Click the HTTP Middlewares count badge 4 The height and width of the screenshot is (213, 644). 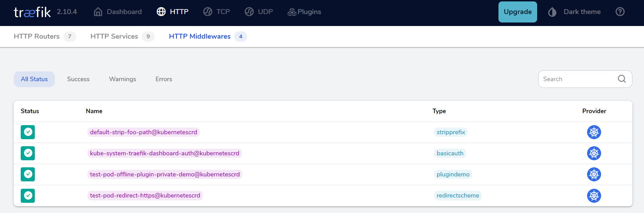click(x=240, y=37)
